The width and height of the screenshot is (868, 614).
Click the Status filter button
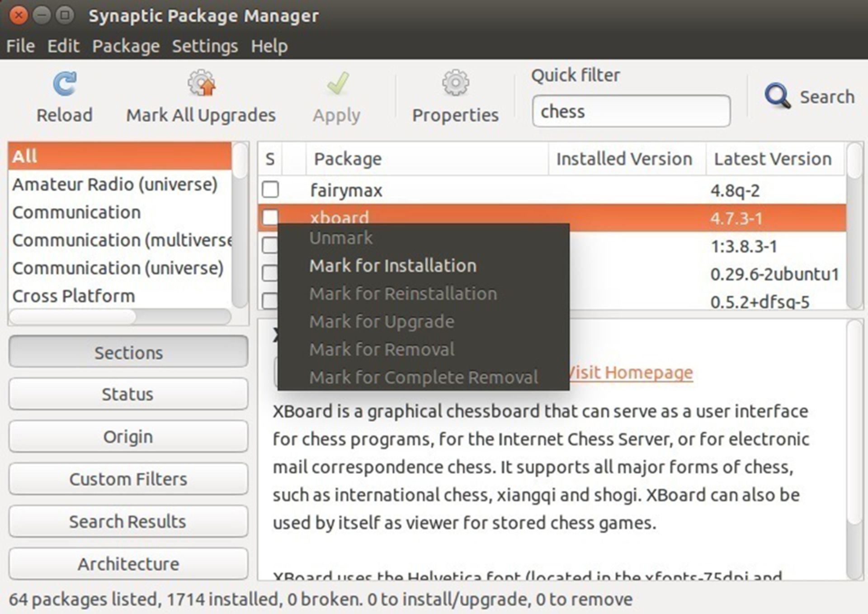[x=128, y=394]
